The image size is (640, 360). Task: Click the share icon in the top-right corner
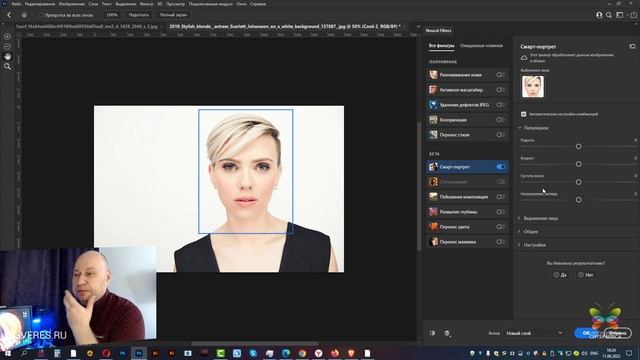pyautogui.click(x=633, y=15)
